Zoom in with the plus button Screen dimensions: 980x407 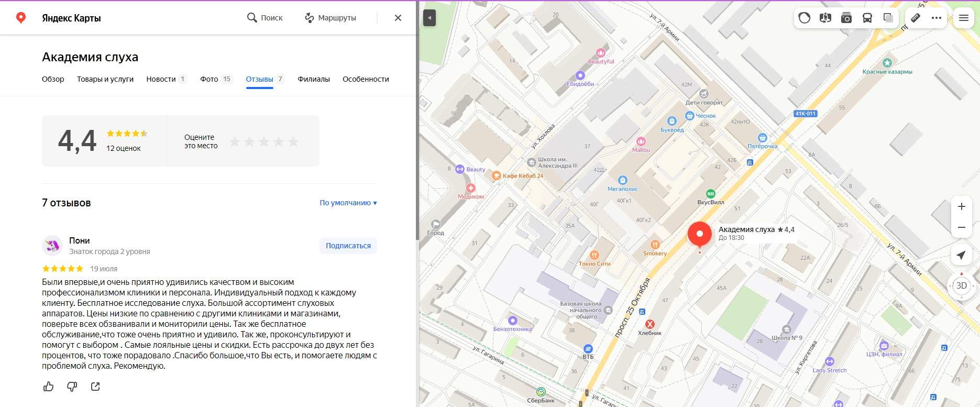coord(961,206)
